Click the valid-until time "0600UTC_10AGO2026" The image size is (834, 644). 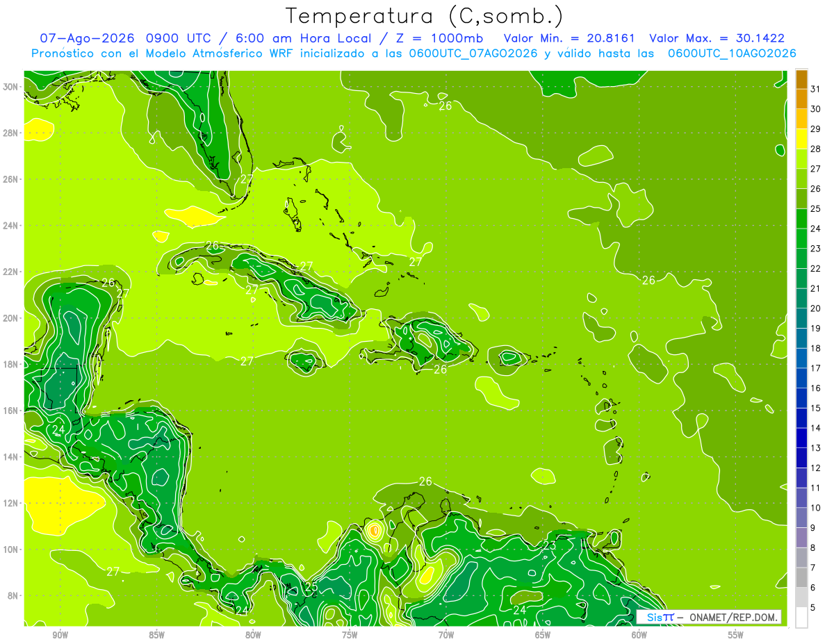click(732, 53)
